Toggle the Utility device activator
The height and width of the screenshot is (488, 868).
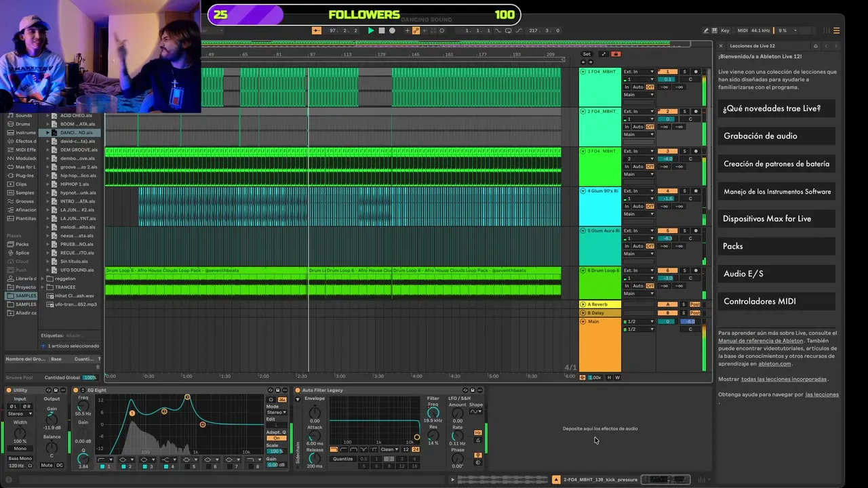[9, 390]
